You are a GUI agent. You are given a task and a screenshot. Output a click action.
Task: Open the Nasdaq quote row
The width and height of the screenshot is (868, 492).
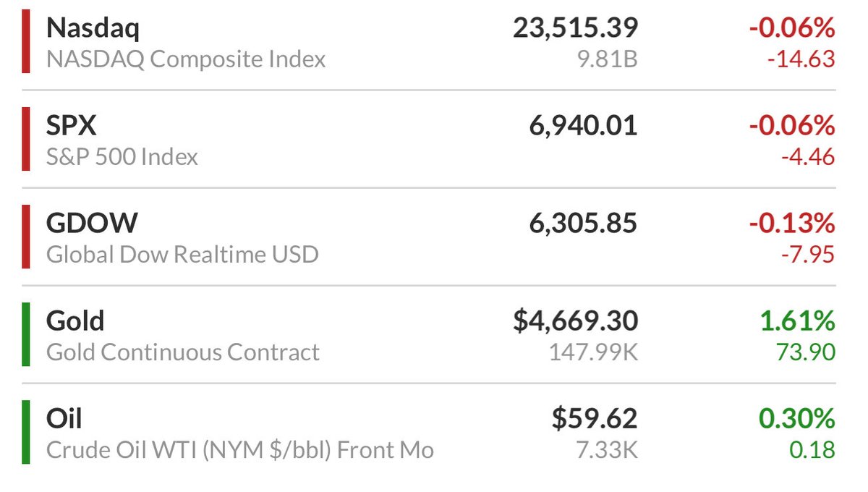pyautogui.click(x=429, y=41)
